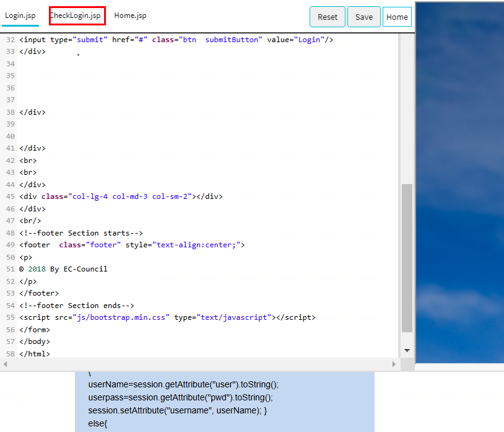
Task: Click the </html> on line 58
Action: [35, 354]
